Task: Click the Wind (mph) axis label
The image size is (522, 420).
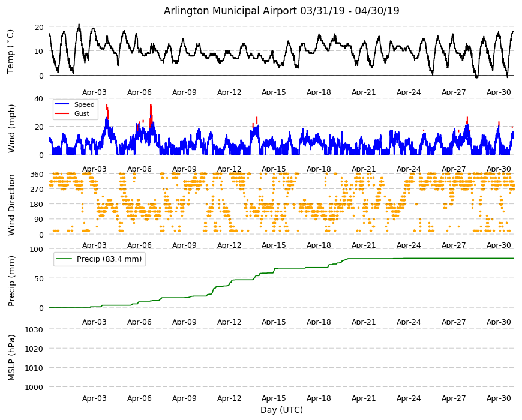Action: [11, 128]
